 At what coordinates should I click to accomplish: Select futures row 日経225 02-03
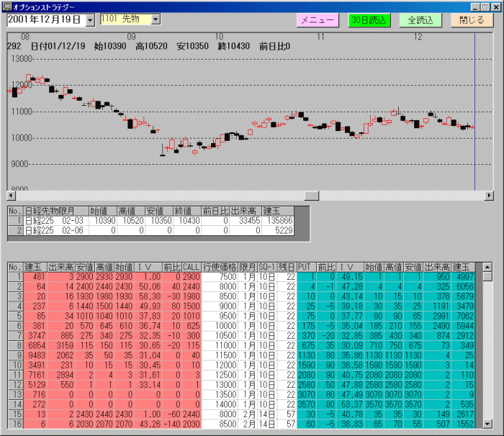(x=150, y=221)
